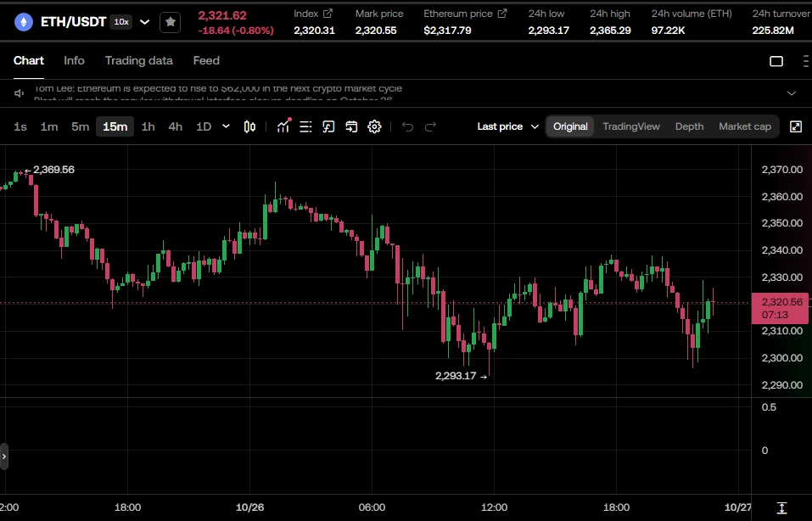The width and height of the screenshot is (812, 521).
Task: Select the 1m timeframe
Action: coord(49,127)
